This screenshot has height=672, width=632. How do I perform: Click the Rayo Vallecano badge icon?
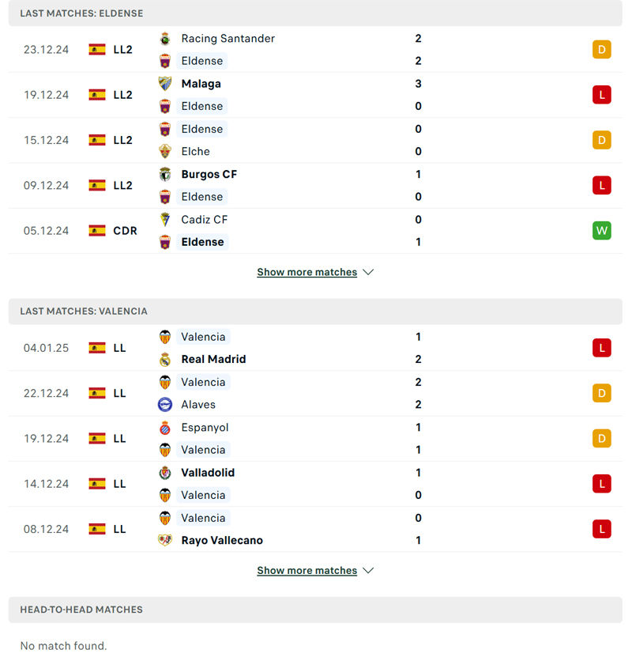(x=165, y=540)
